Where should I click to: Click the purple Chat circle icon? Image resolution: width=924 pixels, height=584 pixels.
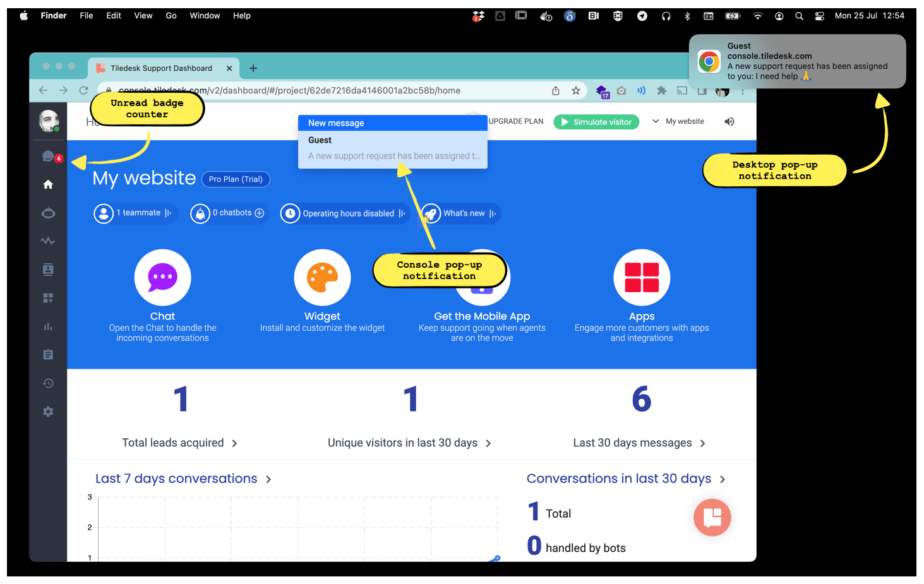tap(162, 277)
